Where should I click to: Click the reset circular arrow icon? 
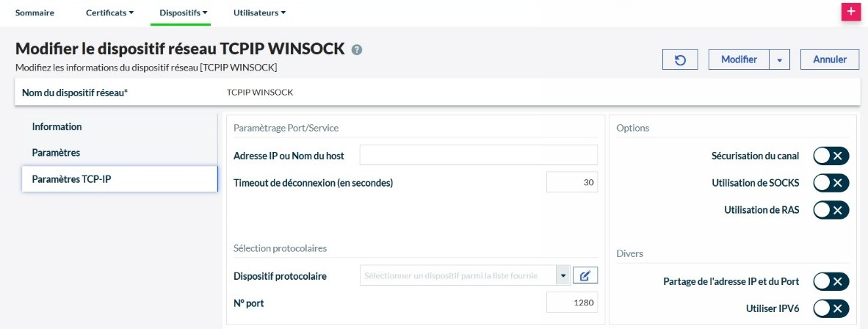coord(681,59)
